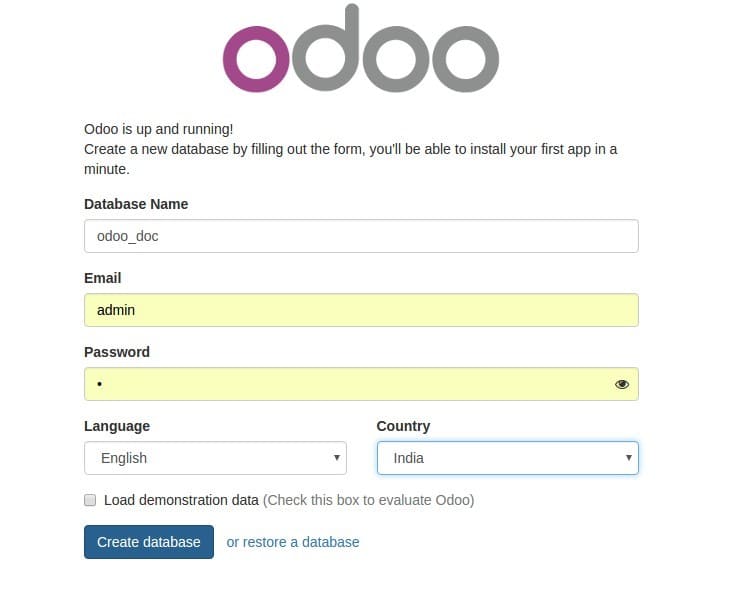Show password using the eye icon
This screenshot has height=611, width=744.
(622, 384)
